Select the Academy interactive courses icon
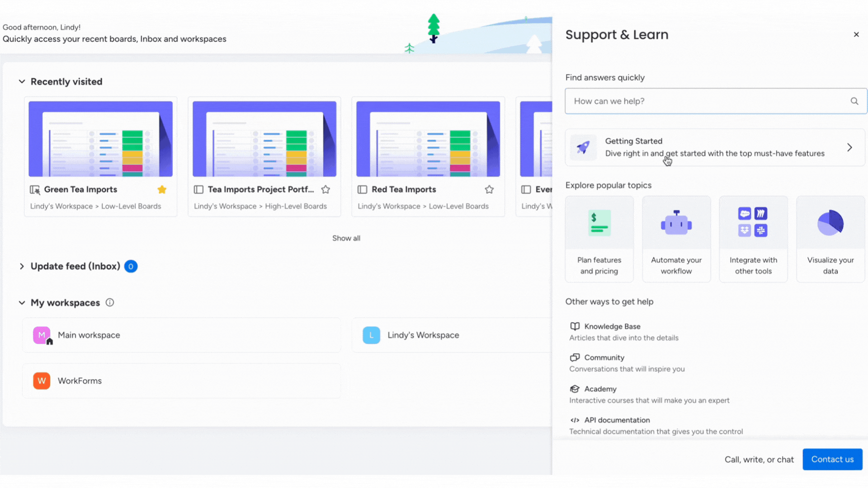The width and height of the screenshot is (868, 488). pyautogui.click(x=574, y=389)
